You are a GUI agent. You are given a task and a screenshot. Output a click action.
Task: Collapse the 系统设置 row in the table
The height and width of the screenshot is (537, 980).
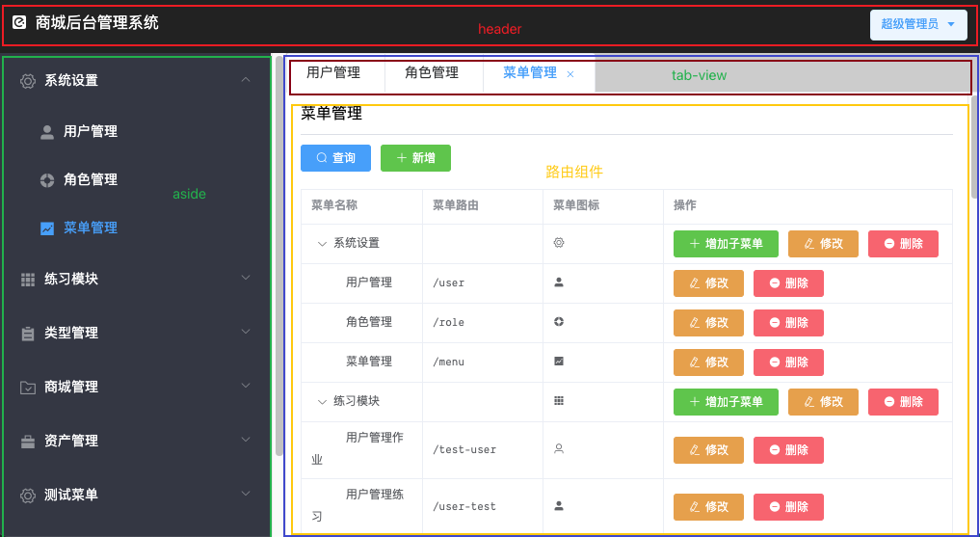pyautogui.click(x=323, y=244)
